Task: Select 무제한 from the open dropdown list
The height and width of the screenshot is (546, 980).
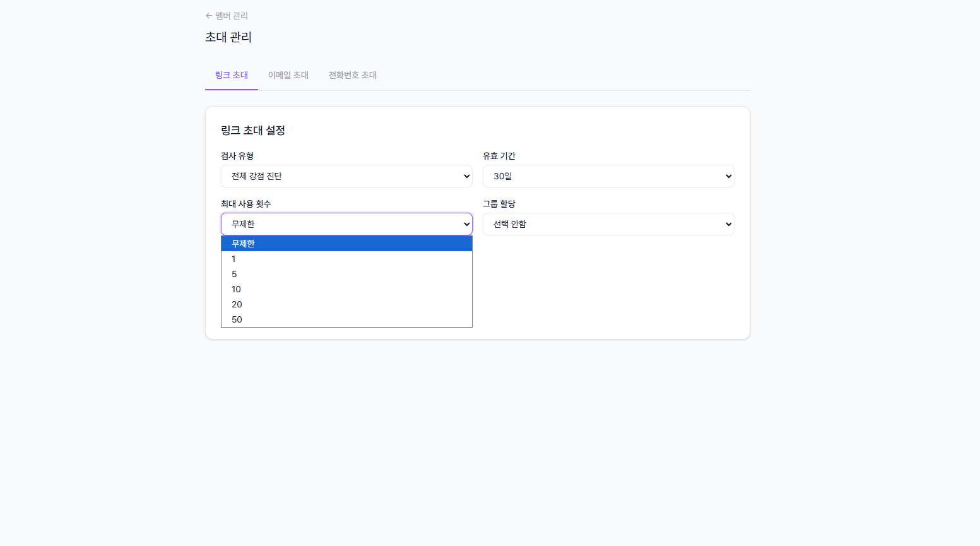Action: 346,243
